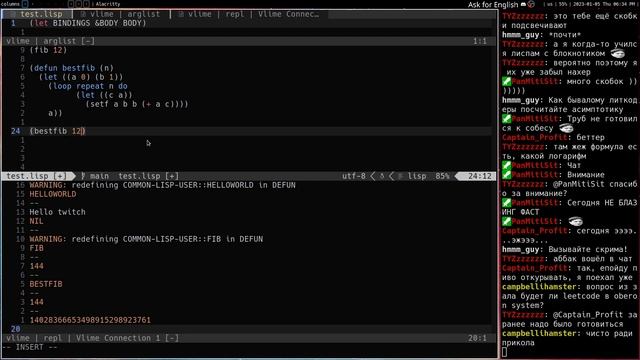640x360 pixels.
Task: Click hmmm_guy username on '*почти*' message
Action: coord(520,35)
